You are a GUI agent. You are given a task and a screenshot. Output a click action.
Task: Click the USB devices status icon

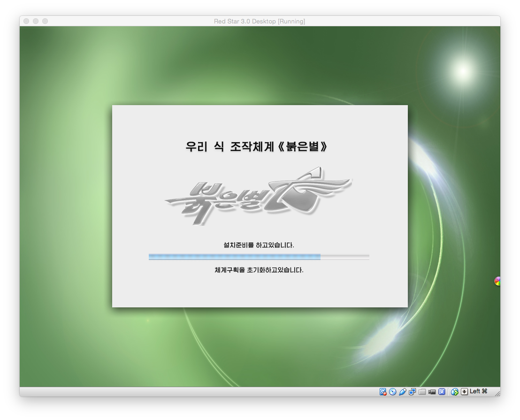[403, 392]
